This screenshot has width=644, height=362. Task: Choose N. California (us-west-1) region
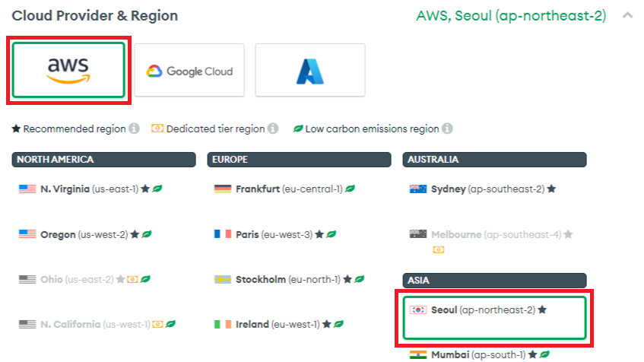[97, 324]
